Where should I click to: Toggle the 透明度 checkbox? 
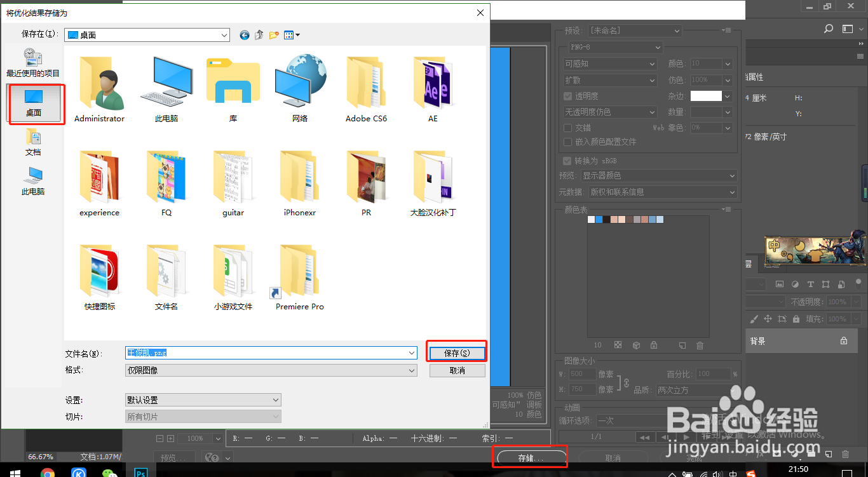(568, 97)
